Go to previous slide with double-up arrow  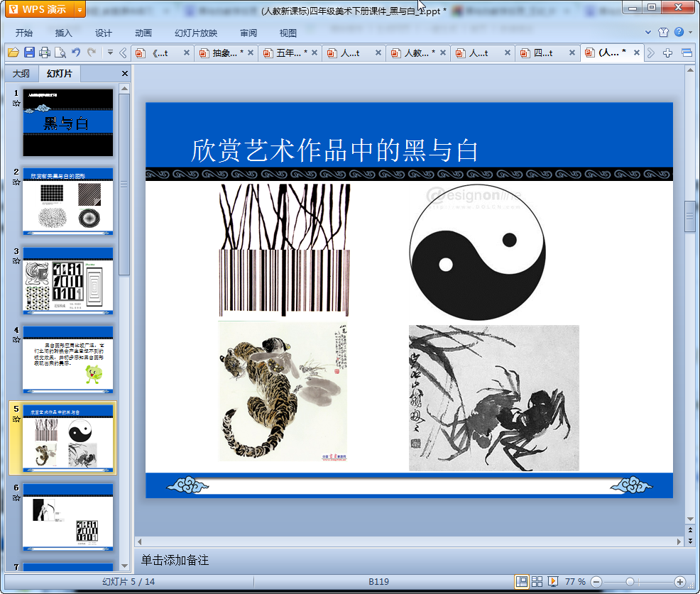[690, 529]
